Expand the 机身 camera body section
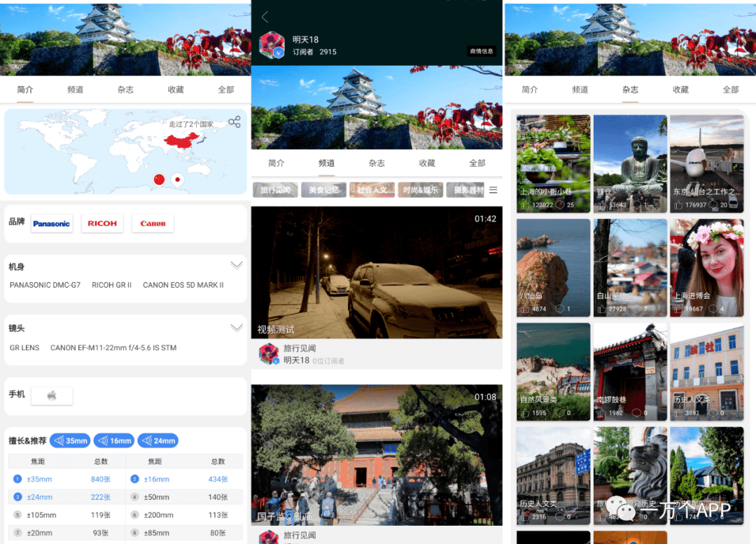The image size is (756, 544). click(x=237, y=265)
